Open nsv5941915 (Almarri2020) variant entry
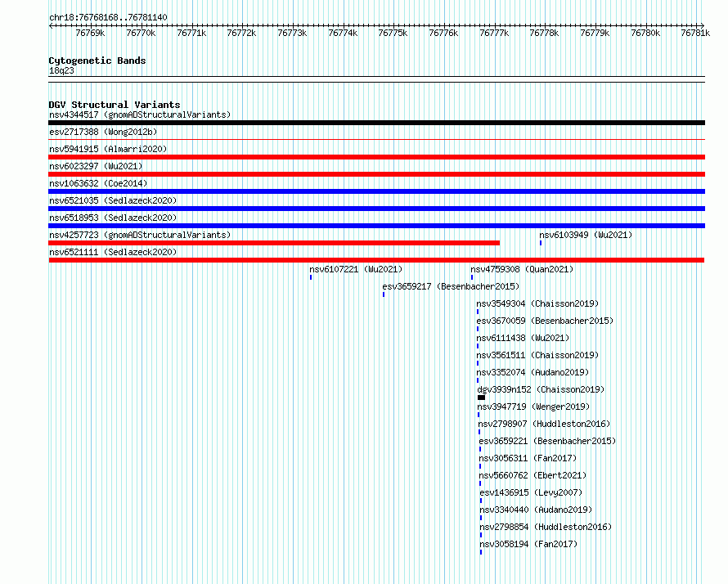728x584 pixels. point(108,149)
